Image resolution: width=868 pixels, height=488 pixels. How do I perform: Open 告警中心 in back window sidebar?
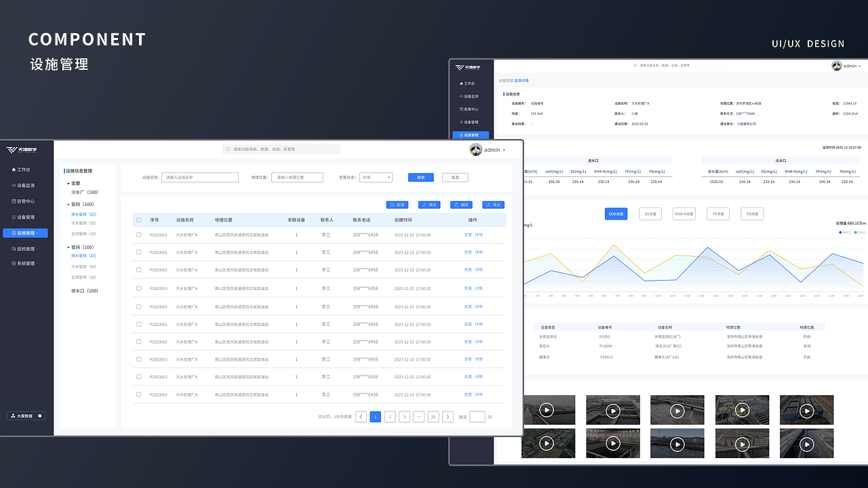[x=469, y=109]
